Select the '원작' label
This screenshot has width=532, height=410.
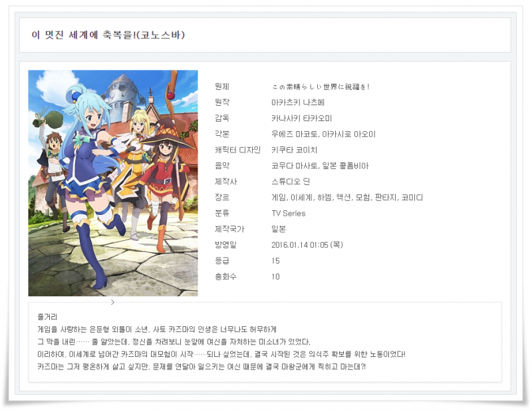click(x=222, y=102)
